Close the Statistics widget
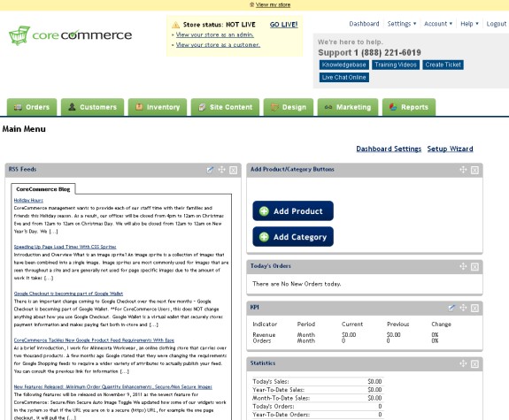 click(x=474, y=364)
